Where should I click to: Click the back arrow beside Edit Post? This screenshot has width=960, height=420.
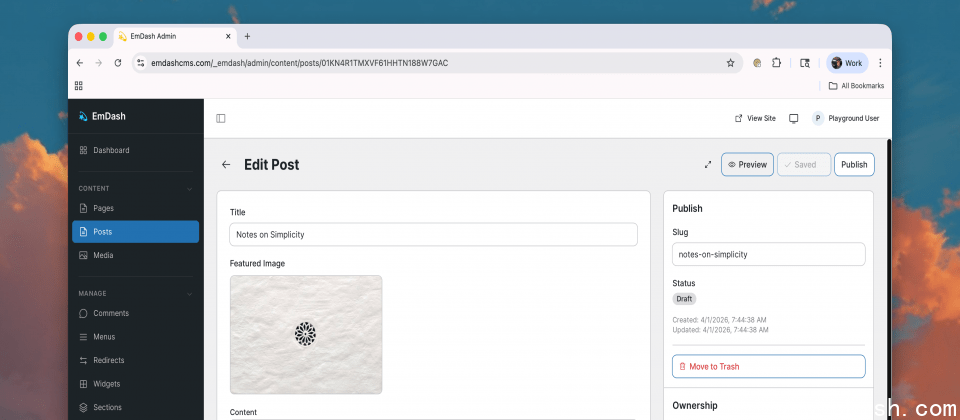click(x=226, y=165)
